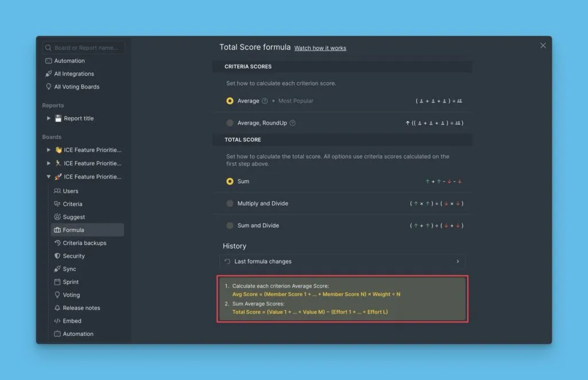This screenshot has width=588, height=380.
Task: Select the Sum and Divide radio option
Action: (230, 226)
